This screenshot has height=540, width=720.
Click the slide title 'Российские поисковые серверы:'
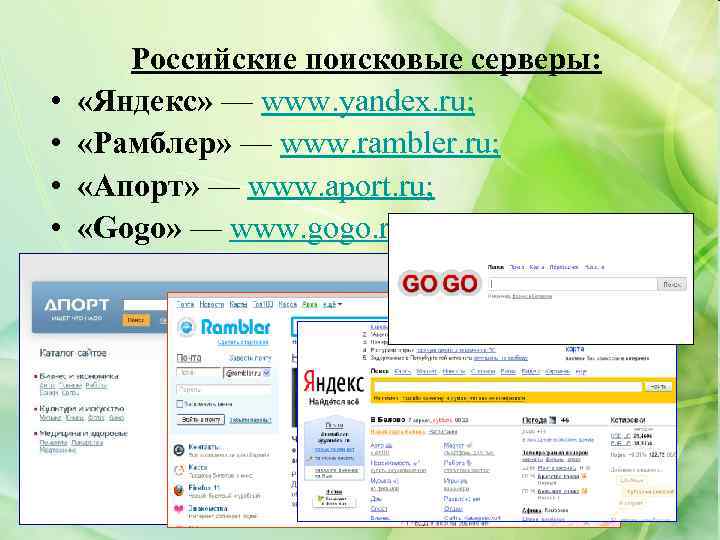point(366,59)
